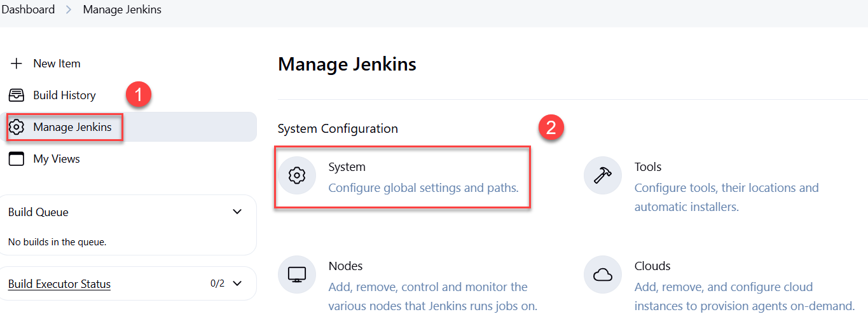Click the plus icon beside New Item
The width and height of the screenshot is (868, 326).
tap(16, 64)
